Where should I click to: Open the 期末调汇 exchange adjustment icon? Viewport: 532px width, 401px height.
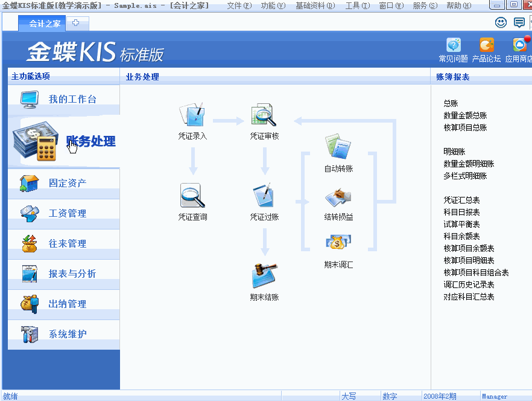(338, 242)
